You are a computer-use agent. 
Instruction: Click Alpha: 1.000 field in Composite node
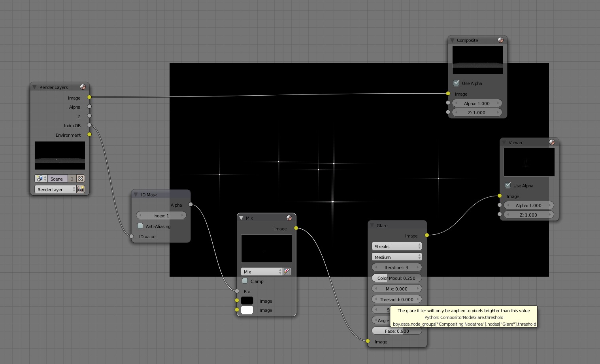tap(477, 103)
